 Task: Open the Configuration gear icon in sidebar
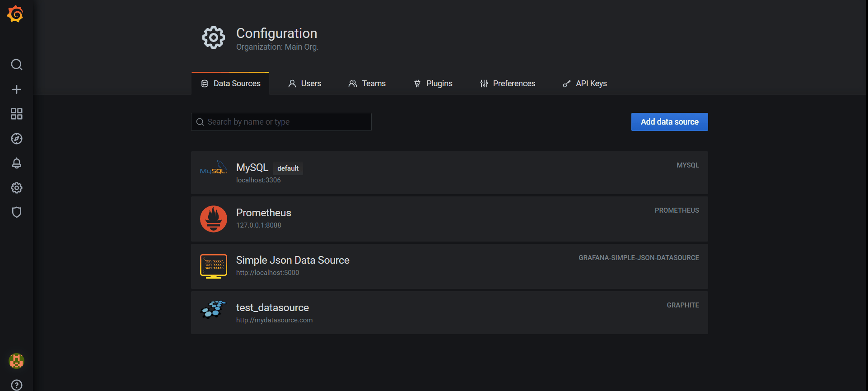[17, 188]
